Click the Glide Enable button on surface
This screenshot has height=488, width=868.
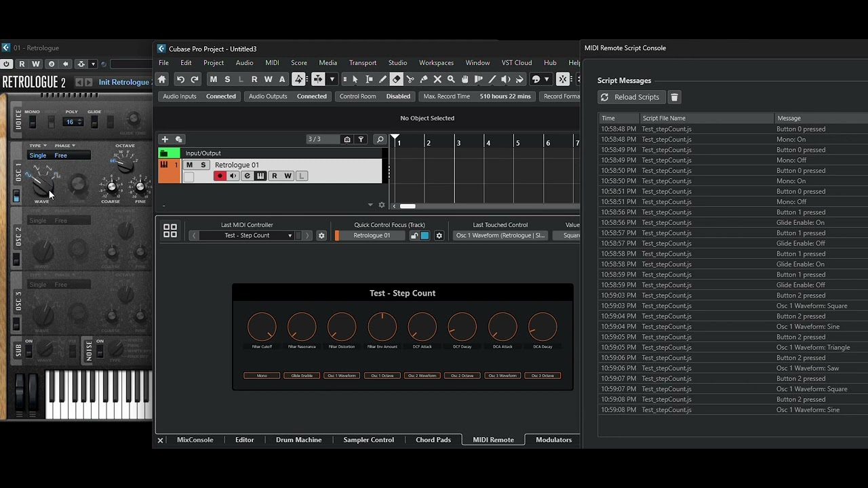click(x=302, y=375)
